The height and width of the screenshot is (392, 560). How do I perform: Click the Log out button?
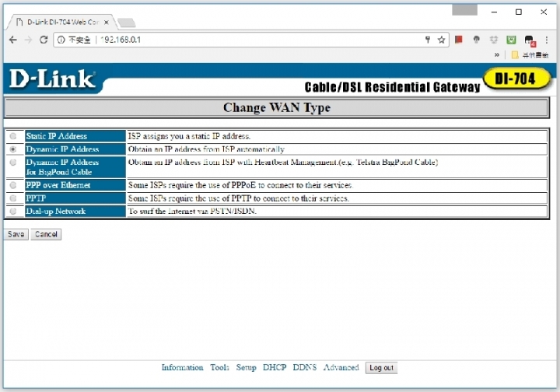381,368
